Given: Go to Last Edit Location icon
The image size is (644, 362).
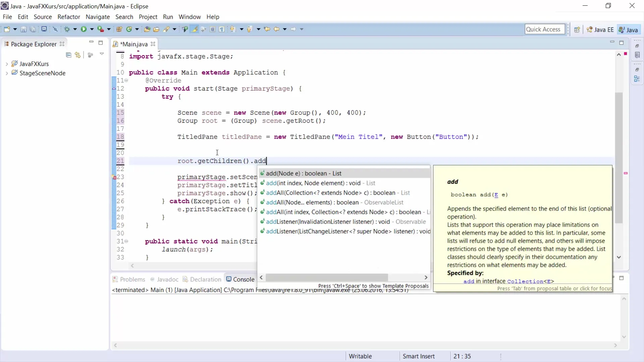Looking at the screenshot, I should 267,29.
